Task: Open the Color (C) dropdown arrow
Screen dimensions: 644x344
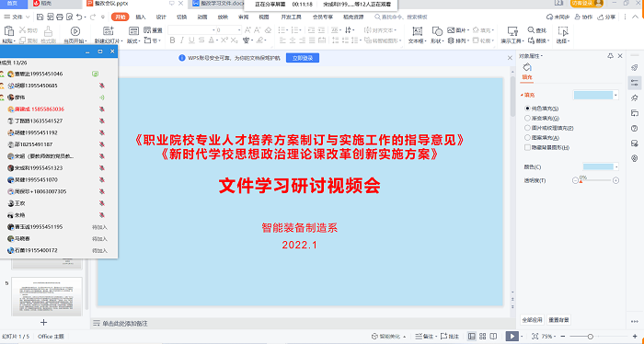Action: point(616,166)
